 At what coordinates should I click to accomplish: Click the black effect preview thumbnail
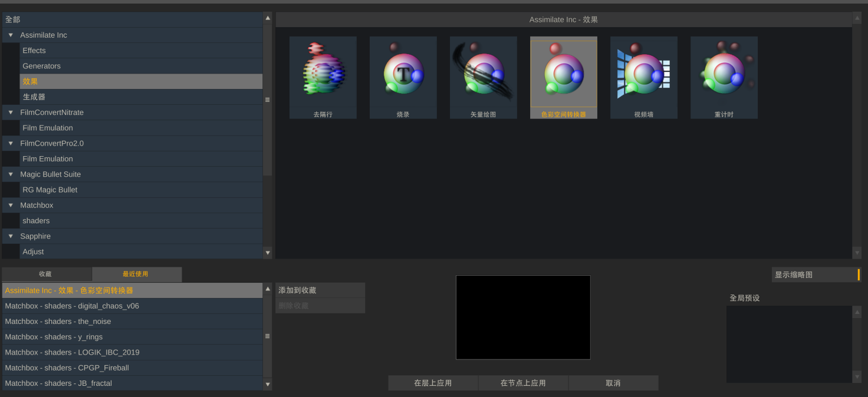(523, 317)
